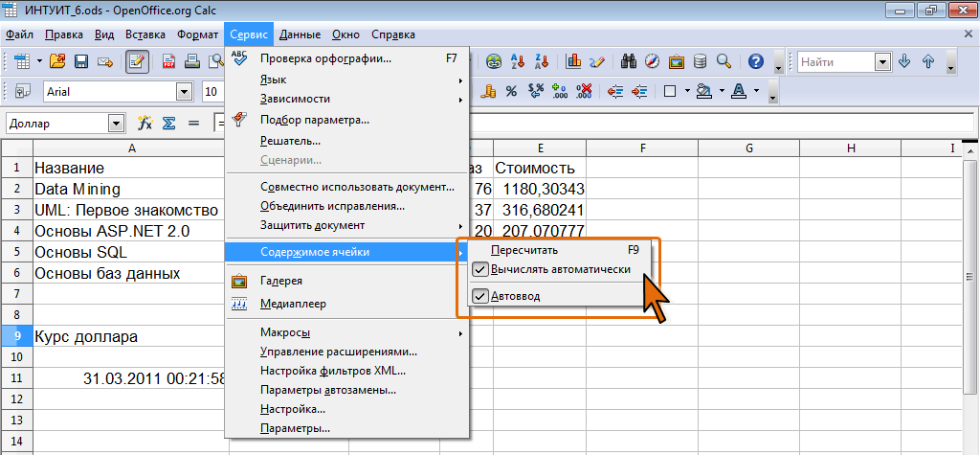The image size is (980, 455).
Task: Click the Zoom magnifier icon
Action: click(x=724, y=61)
